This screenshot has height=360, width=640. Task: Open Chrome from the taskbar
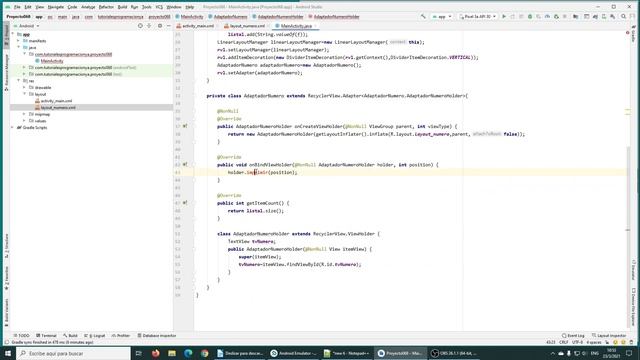click(x=204, y=353)
